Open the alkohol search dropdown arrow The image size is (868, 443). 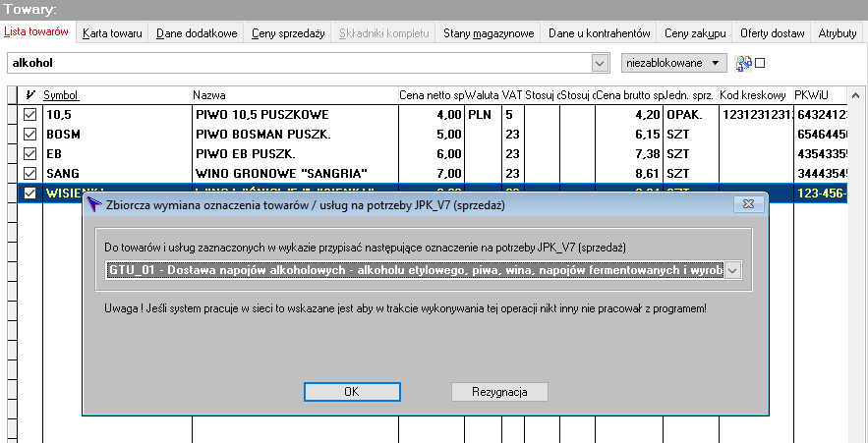(x=600, y=63)
